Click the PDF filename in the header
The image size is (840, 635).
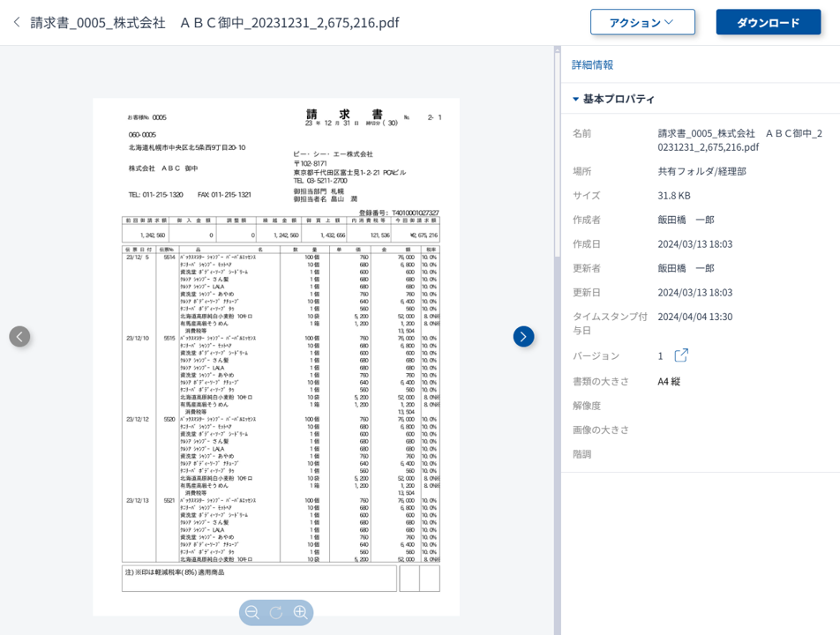click(214, 22)
